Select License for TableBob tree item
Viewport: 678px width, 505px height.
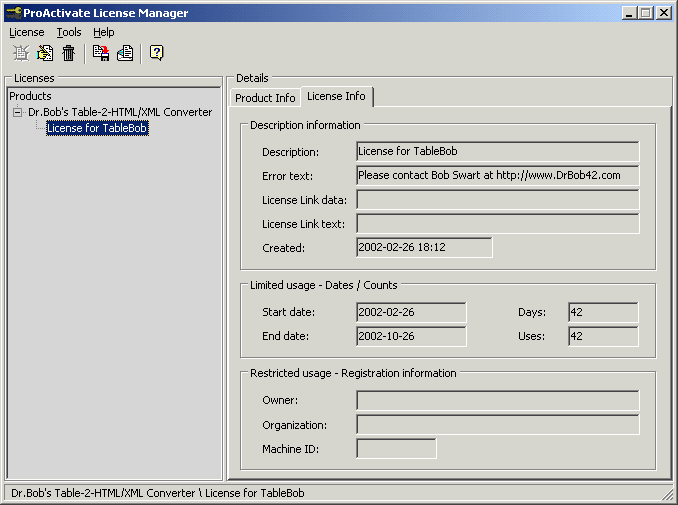[97, 128]
